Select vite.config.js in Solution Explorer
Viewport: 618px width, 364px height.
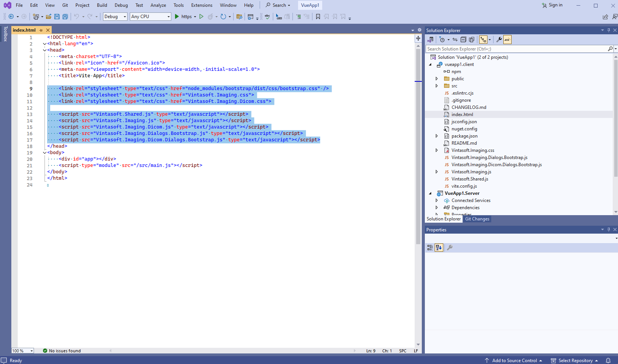point(464,186)
